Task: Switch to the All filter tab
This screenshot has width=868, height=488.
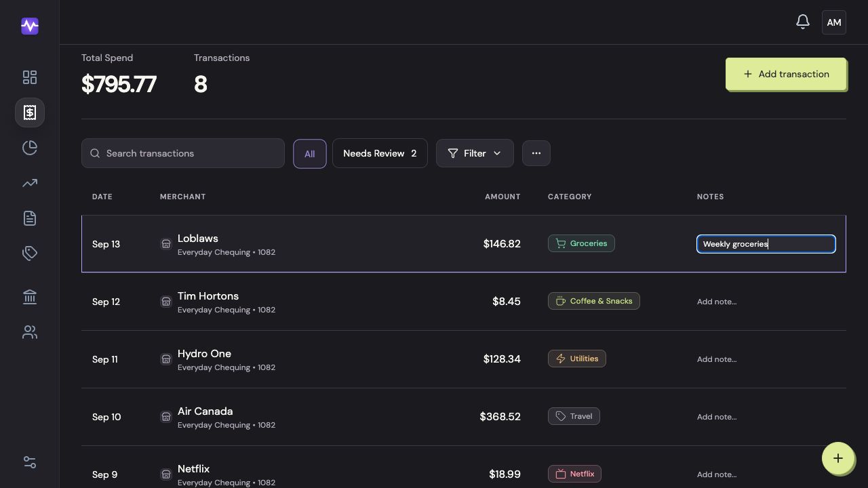Action: click(x=310, y=154)
